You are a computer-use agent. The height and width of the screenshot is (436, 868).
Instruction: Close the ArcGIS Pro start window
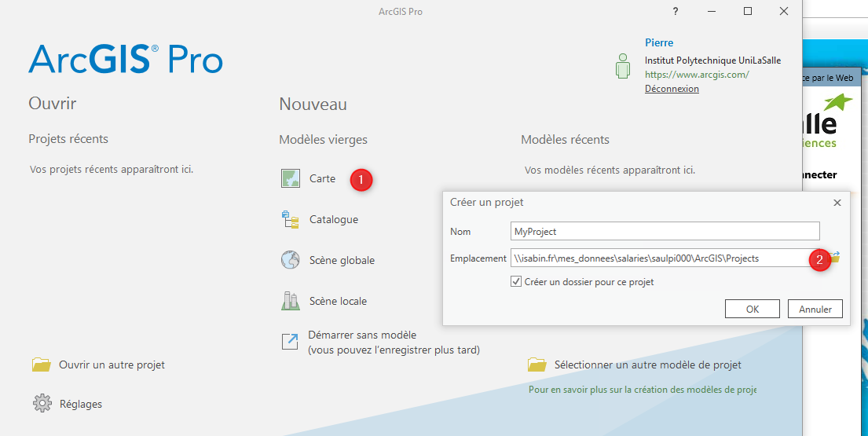[x=784, y=11]
